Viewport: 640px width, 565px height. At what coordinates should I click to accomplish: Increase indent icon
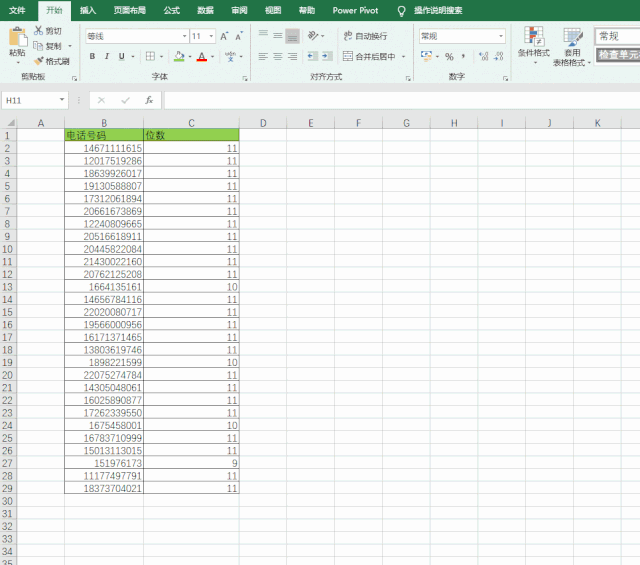coord(327,56)
